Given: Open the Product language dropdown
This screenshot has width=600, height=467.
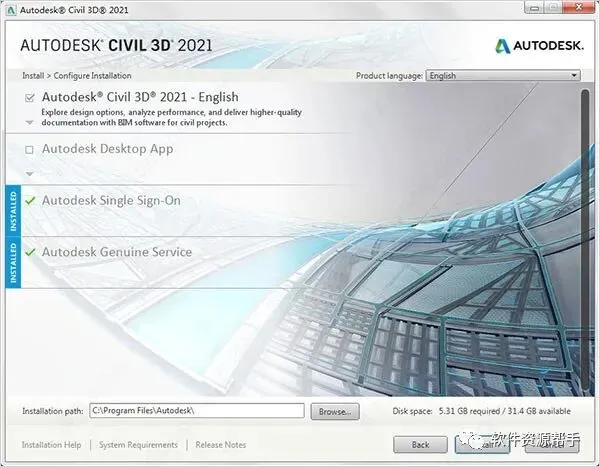Looking at the screenshot, I should click(503, 75).
